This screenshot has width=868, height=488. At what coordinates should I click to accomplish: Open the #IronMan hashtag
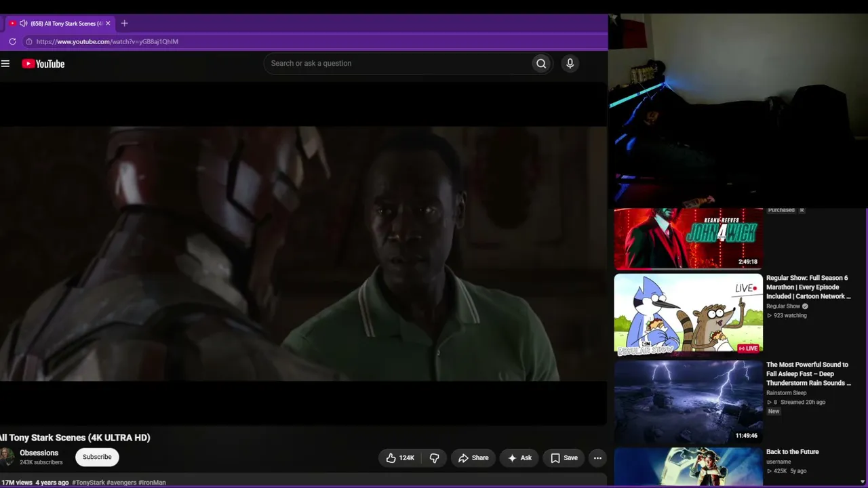click(x=152, y=483)
